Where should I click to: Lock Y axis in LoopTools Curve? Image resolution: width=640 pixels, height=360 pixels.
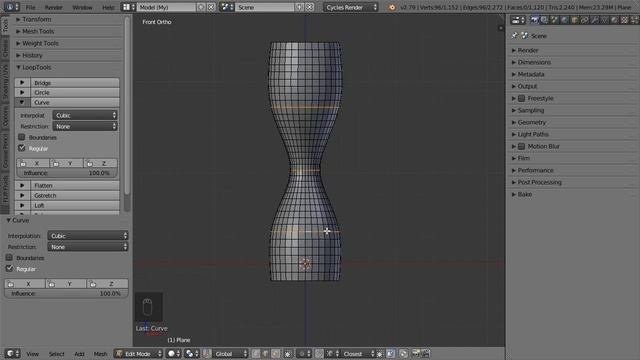coord(67,163)
